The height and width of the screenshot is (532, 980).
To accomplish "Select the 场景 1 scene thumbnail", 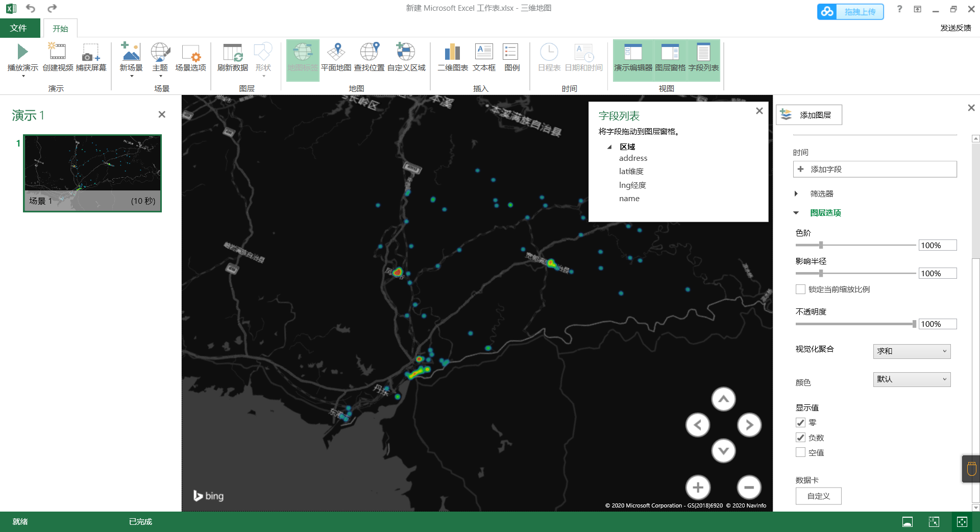I will (x=92, y=173).
